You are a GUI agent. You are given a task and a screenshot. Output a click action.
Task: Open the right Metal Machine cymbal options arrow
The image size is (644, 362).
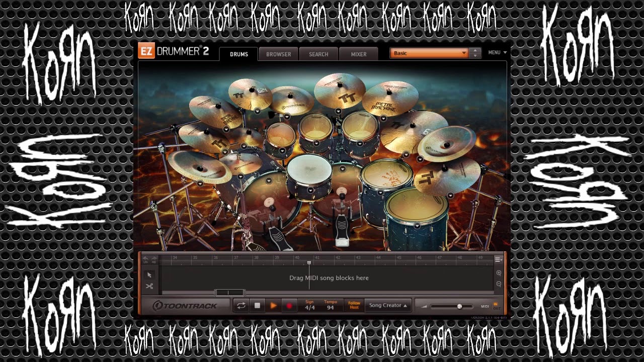point(383,119)
